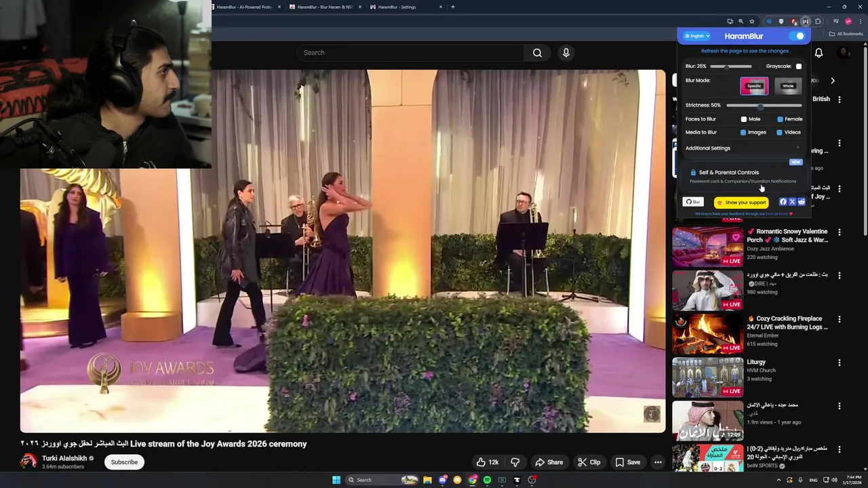Open the Facebook share icon in HaramBlur

click(783, 202)
